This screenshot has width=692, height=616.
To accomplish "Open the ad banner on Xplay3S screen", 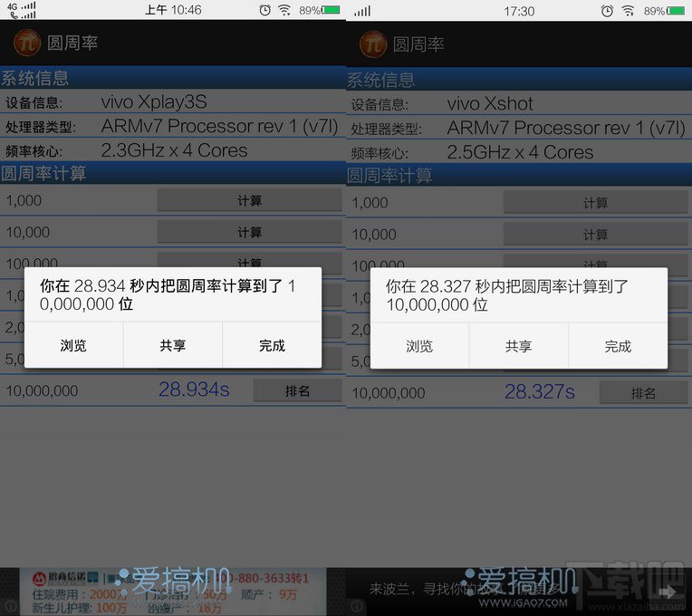I will click(x=173, y=592).
